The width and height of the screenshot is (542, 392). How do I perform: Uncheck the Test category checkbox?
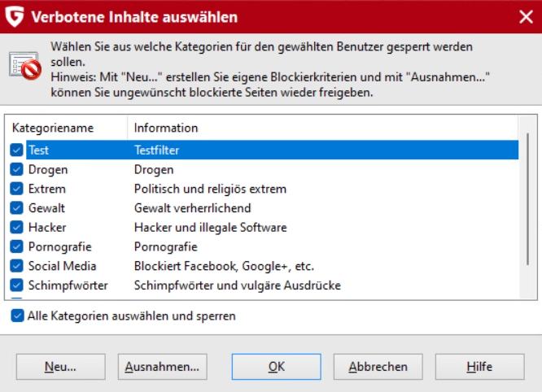pos(16,150)
